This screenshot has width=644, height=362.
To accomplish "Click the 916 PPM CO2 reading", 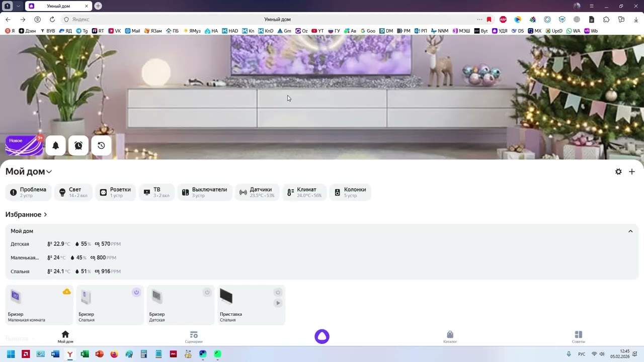I will pyautogui.click(x=108, y=271).
